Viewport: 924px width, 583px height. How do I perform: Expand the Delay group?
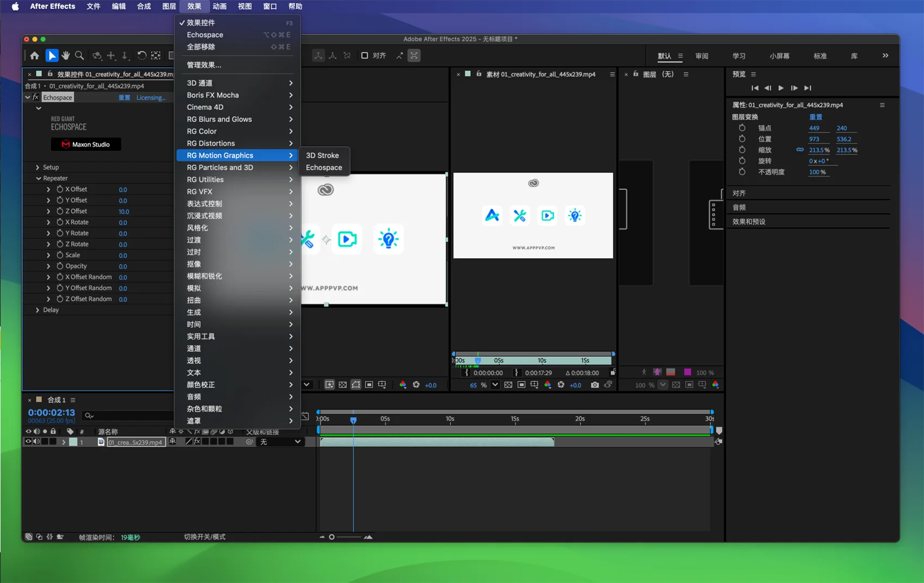[38, 310]
